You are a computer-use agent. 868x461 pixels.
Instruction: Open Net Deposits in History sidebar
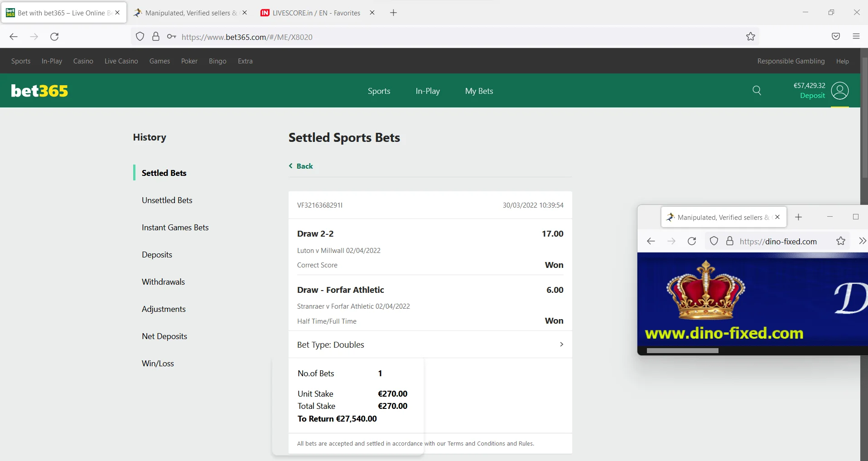click(x=164, y=336)
